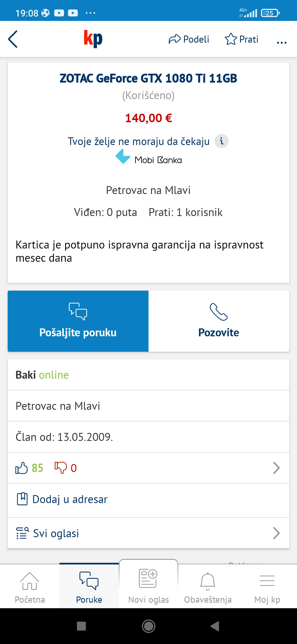The image size is (297, 644).
Task: Open the kp logo home
Action: pyautogui.click(x=93, y=39)
